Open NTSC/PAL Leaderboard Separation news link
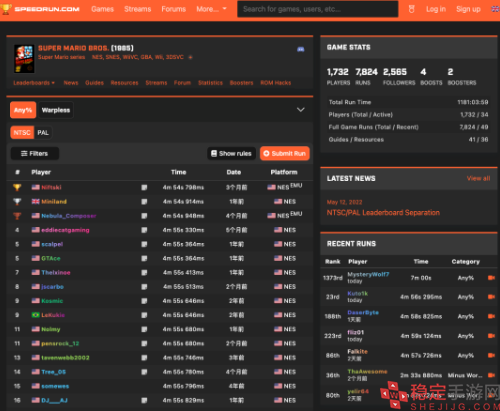The height and width of the screenshot is (411, 500). (x=383, y=213)
